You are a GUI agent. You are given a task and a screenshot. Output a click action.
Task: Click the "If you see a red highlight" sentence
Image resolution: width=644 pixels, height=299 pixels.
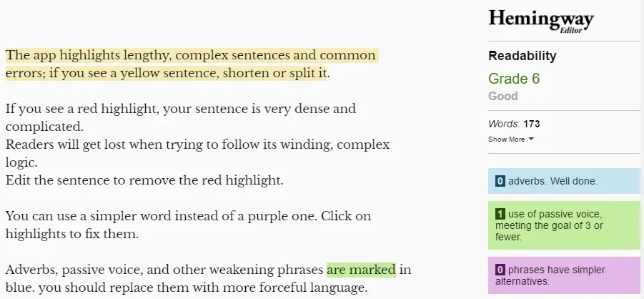click(x=180, y=117)
